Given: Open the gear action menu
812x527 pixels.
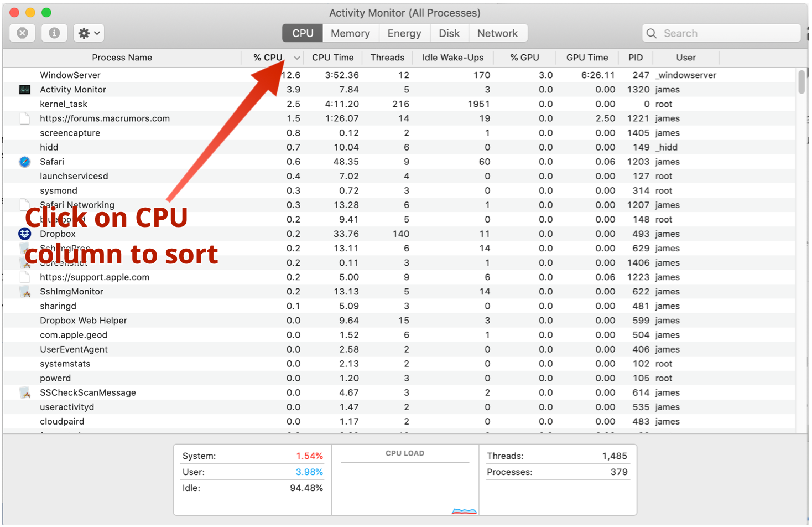Looking at the screenshot, I should (x=89, y=33).
